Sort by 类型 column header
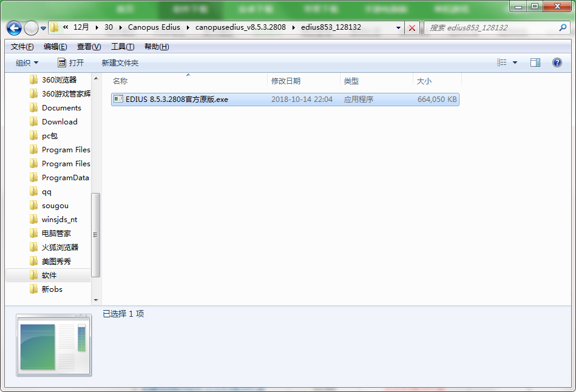576x392 pixels. coord(376,81)
